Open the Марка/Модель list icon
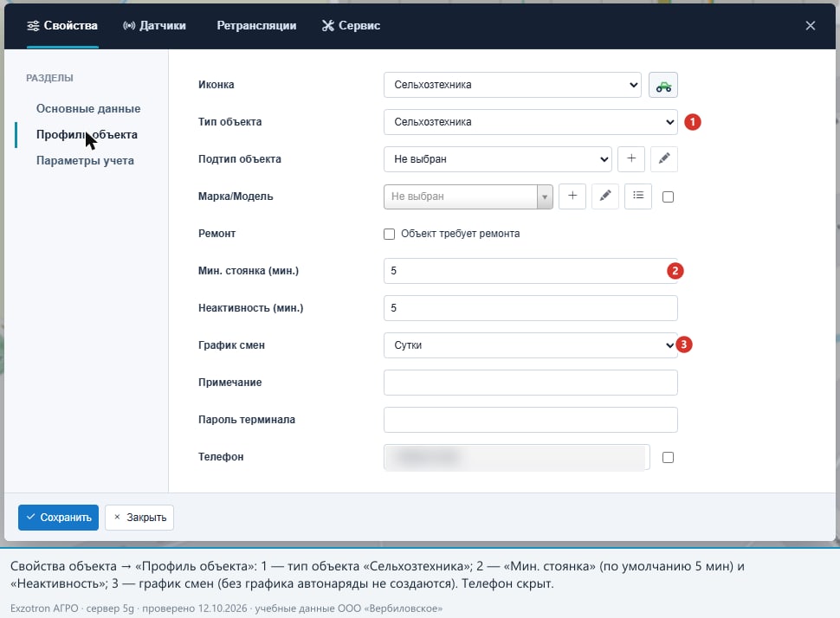The width and height of the screenshot is (840, 618). [638, 196]
